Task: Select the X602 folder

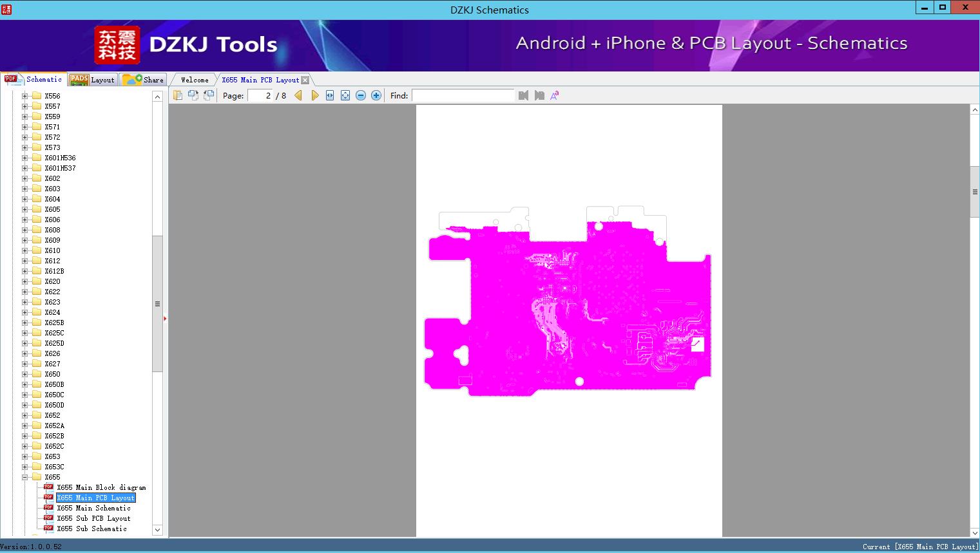Action: click(x=52, y=178)
